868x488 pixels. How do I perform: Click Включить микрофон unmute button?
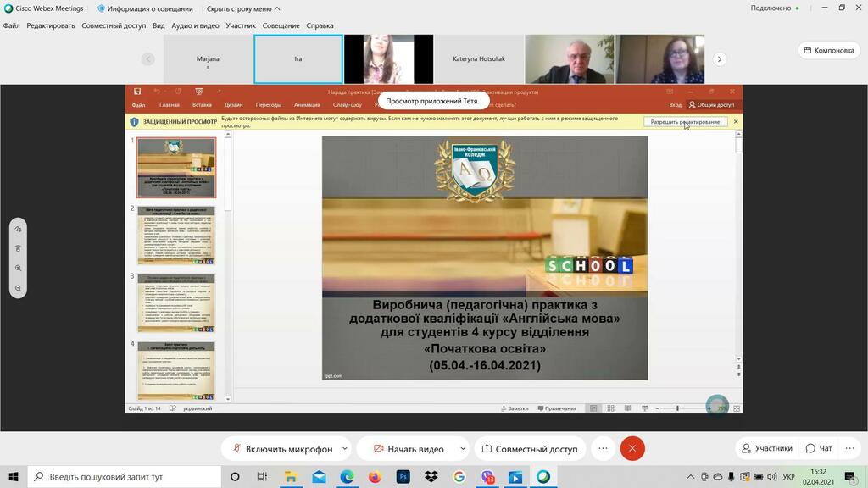point(282,449)
